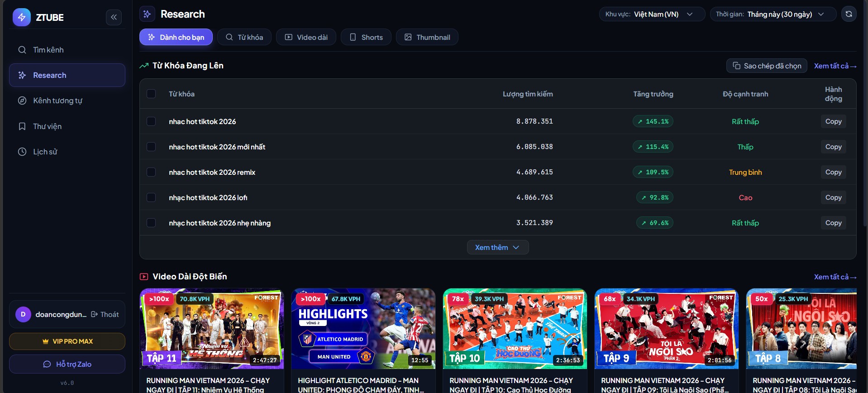Click the refresh icon at top right
The image size is (868, 393).
tap(849, 14)
